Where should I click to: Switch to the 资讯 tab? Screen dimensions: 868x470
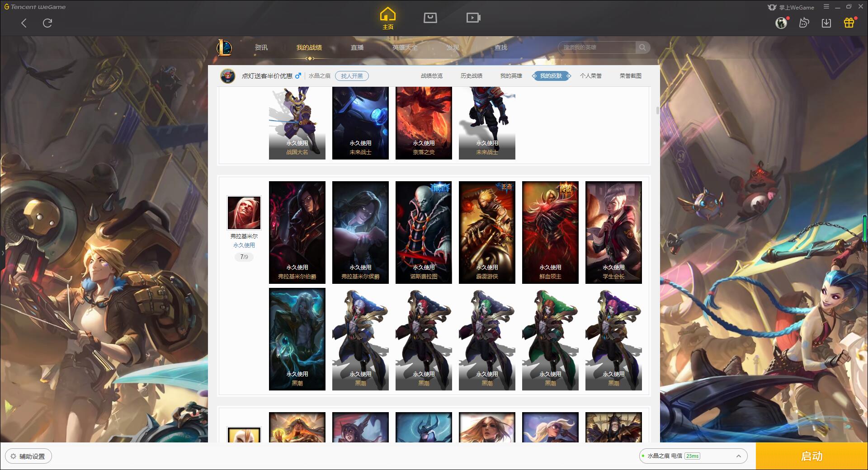click(x=261, y=47)
